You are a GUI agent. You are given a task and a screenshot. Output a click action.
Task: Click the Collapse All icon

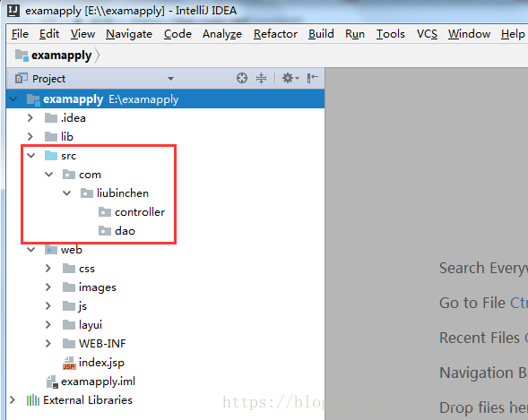coord(261,78)
